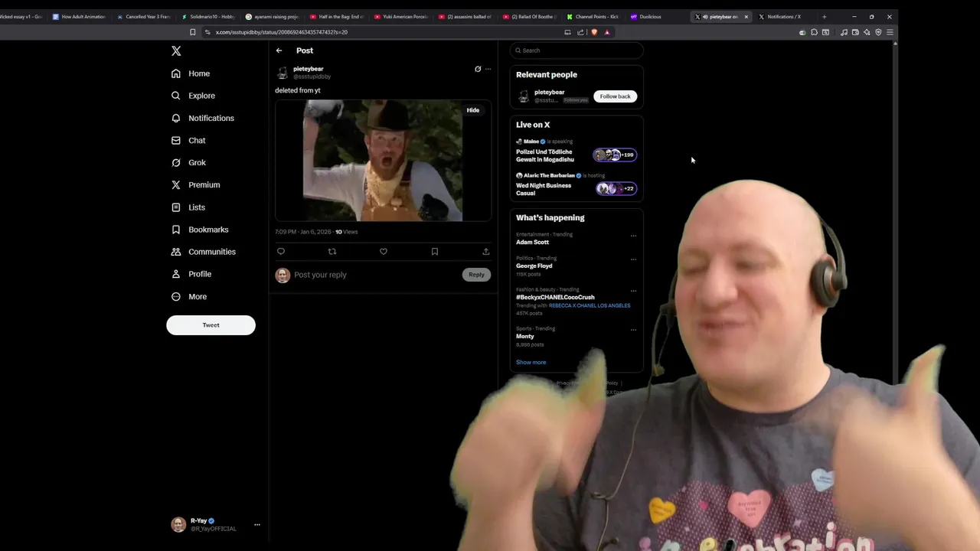Open the Grok icon on pieteybear's post
This screenshot has width=980, height=551.
[x=478, y=69]
